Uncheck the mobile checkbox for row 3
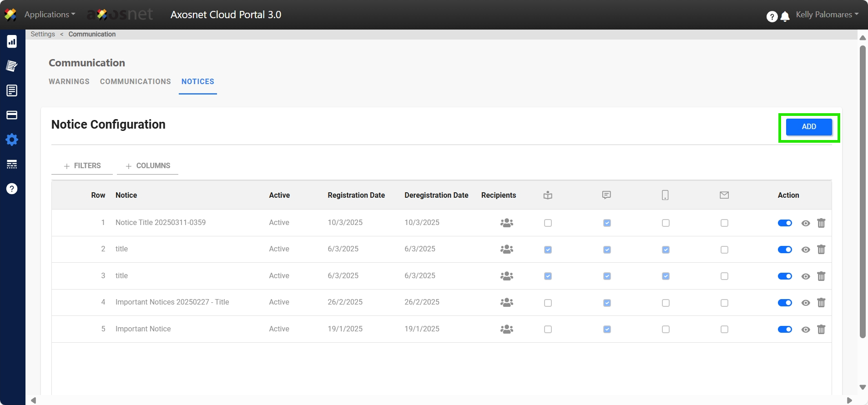The height and width of the screenshot is (405, 868). pos(666,276)
